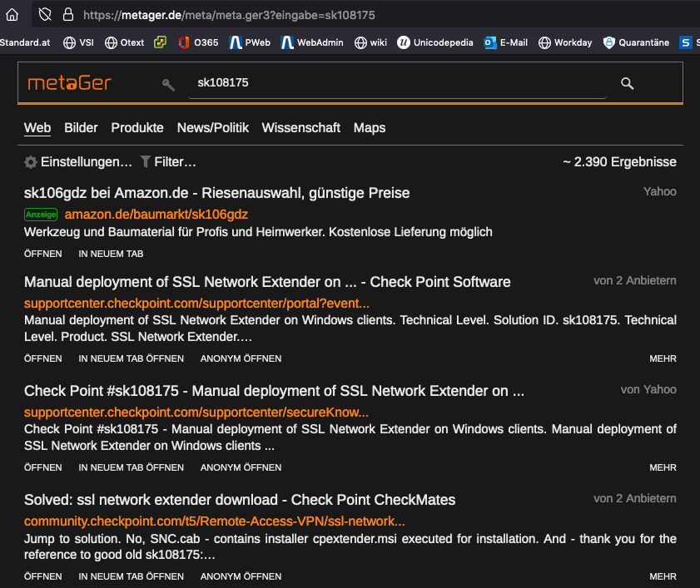
Task: Open the blue S bookmark icon
Action: pos(685,42)
